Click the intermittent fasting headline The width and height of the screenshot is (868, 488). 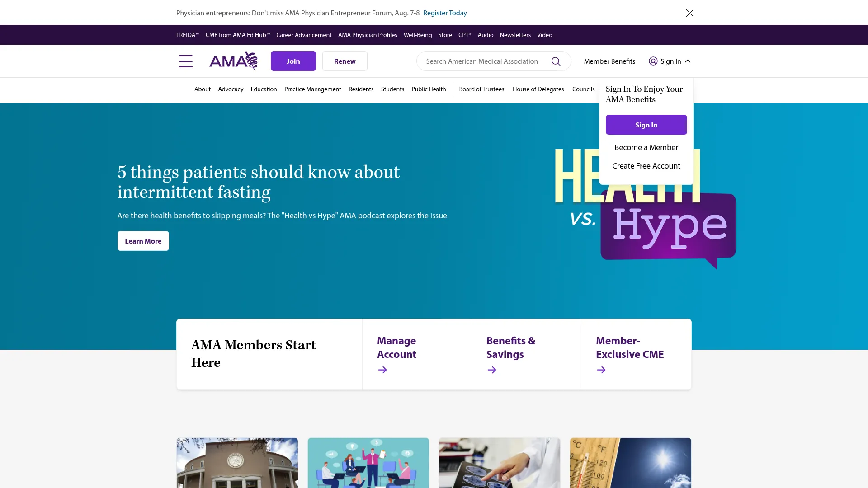coord(259,182)
